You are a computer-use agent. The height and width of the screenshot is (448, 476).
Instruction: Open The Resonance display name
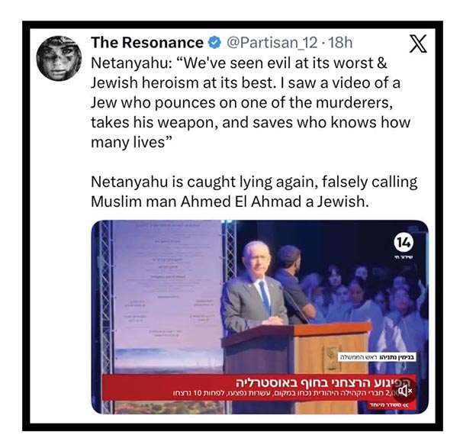(x=147, y=43)
